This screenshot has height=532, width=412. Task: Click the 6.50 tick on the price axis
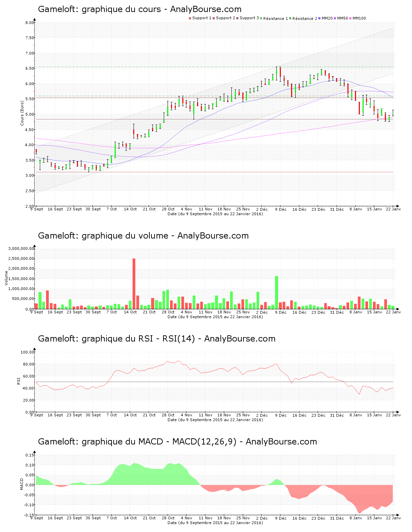(x=30, y=68)
